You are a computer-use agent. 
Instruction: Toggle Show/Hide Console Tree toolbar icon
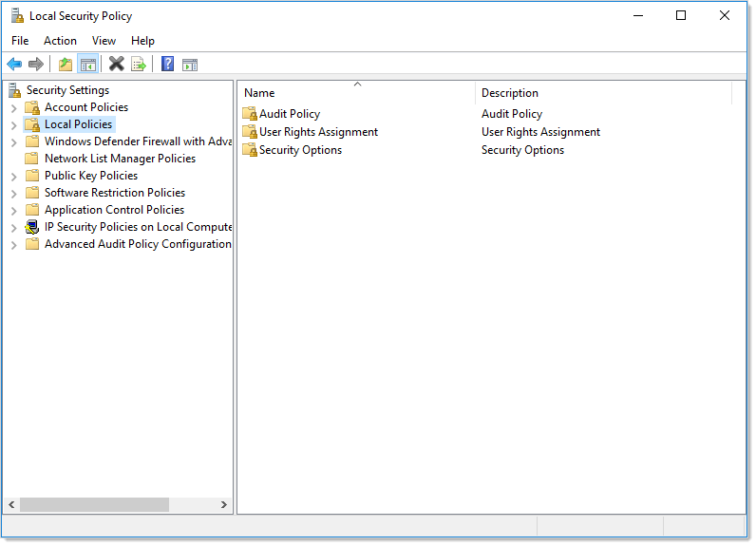88,64
